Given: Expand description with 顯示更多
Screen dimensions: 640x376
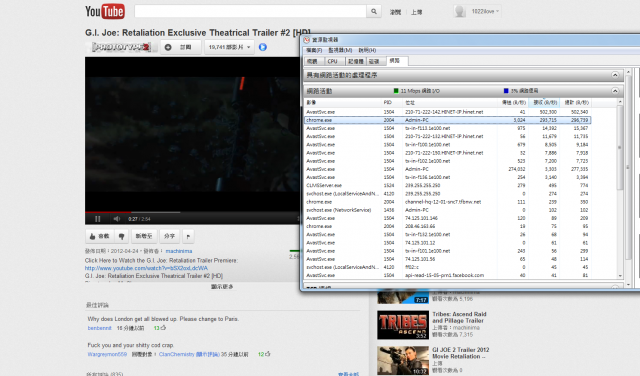Looking at the screenshot, I should [222, 287].
